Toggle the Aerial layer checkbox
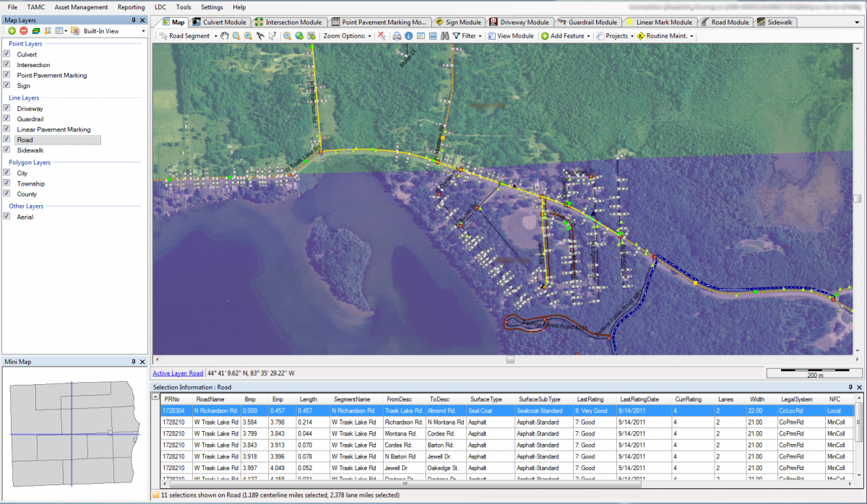The image size is (867, 504). point(7,217)
